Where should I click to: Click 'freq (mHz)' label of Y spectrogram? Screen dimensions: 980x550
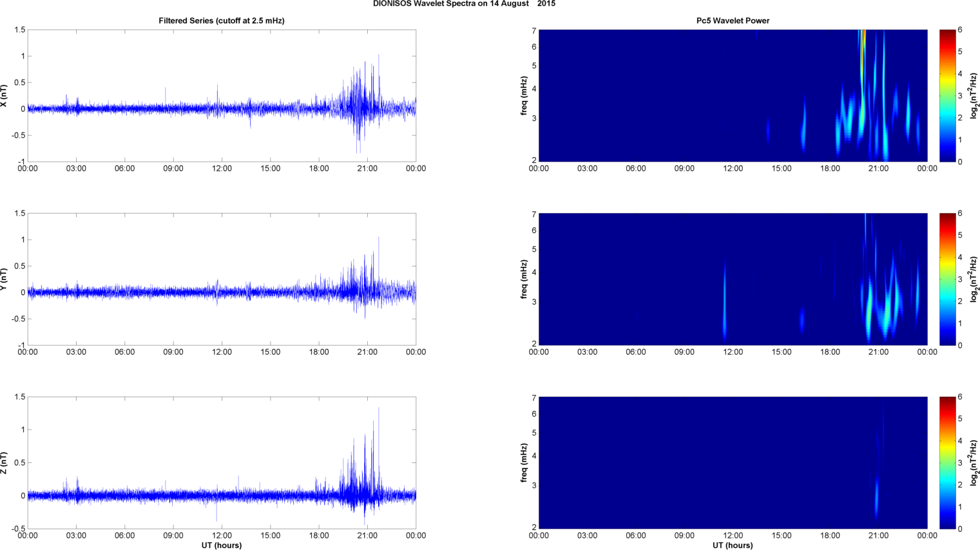click(524, 280)
